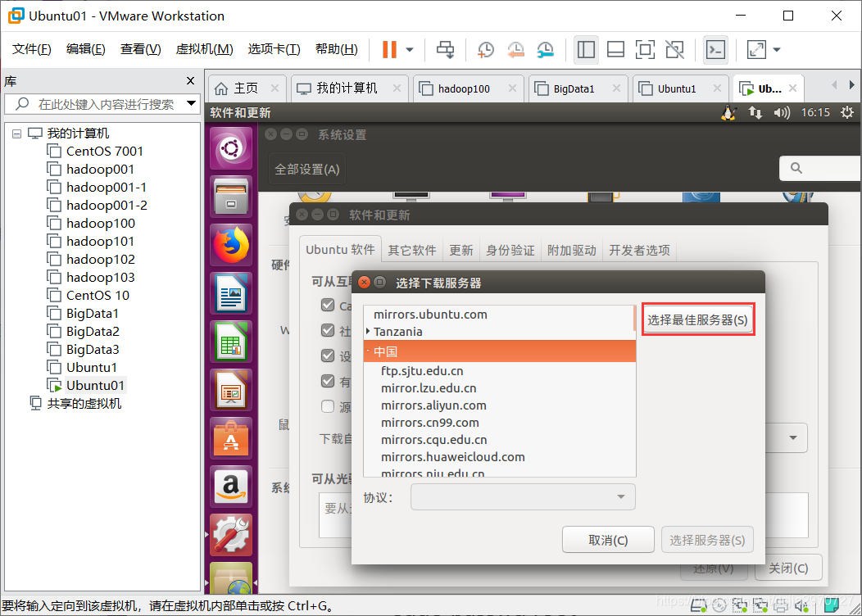
Task: Open the 选项卡(T) menu
Action: (274, 49)
